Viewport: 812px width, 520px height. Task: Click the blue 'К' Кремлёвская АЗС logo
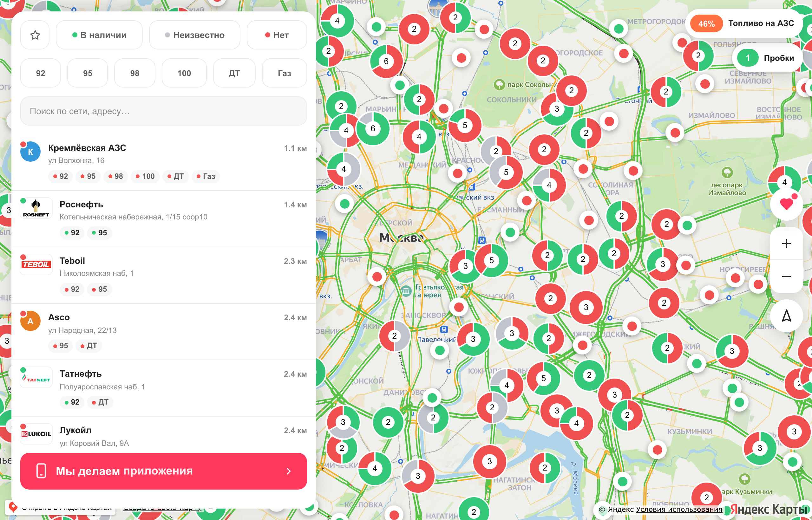(x=30, y=152)
